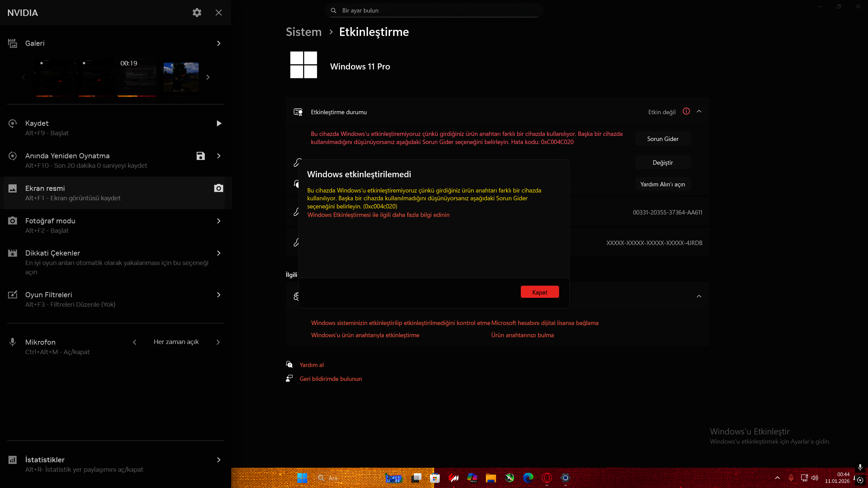Expand the Galeri section arrow
Viewport: 868px width, 488px height.
tap(219, 43)
